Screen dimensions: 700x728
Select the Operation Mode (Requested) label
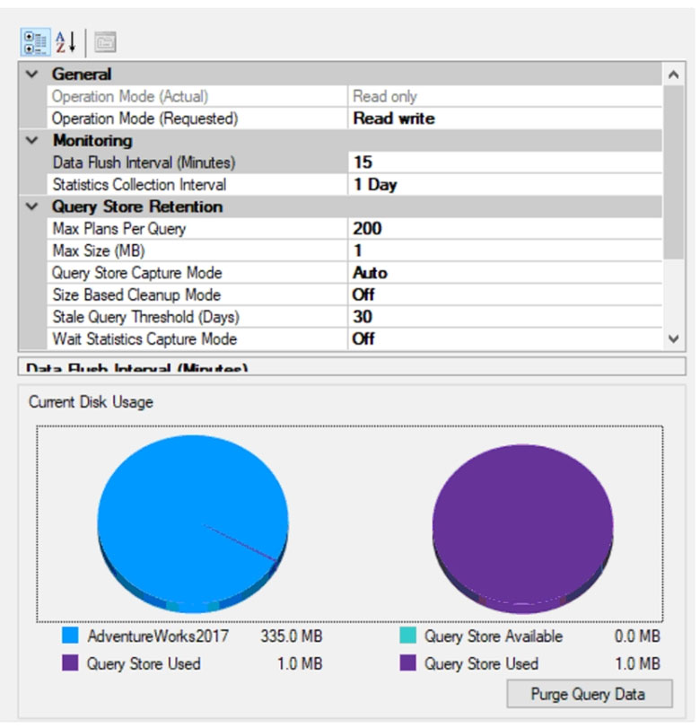(144, 118)
